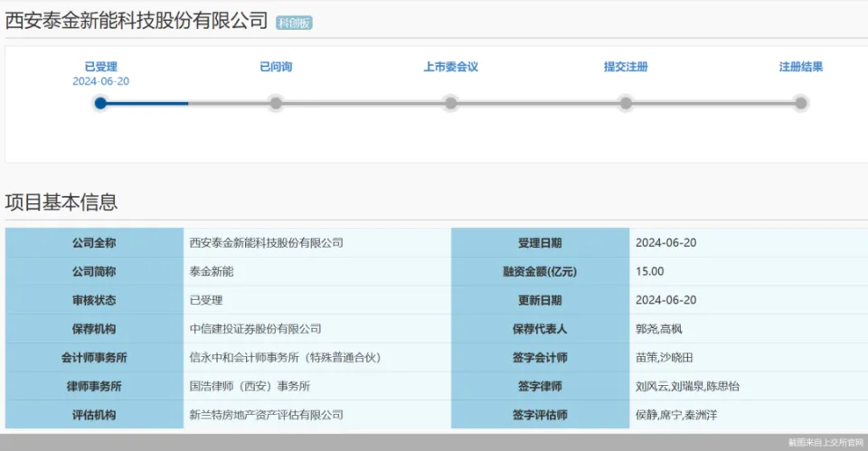Select the 已问询 stage label
868x451 pixels.
pyautogui.click(x=276, y=67)
